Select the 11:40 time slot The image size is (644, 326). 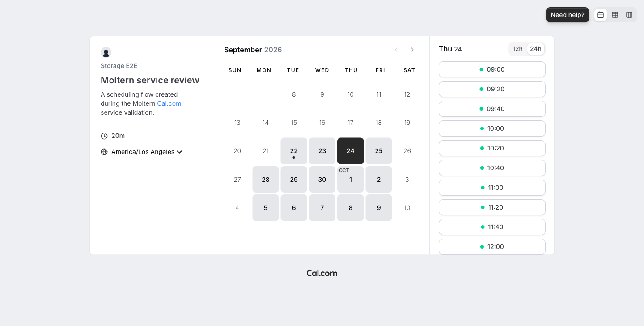coord(492,227)
